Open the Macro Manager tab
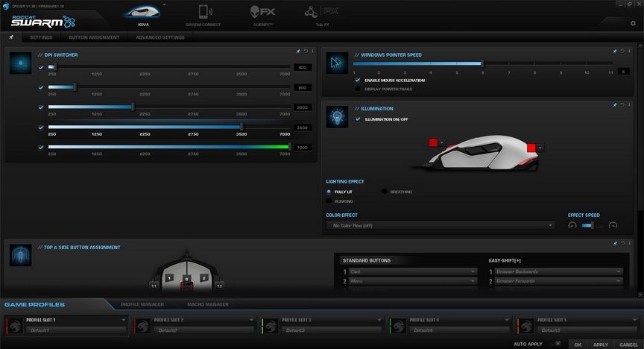This screenshot has height=349, width=644. [x=208, y=304]
